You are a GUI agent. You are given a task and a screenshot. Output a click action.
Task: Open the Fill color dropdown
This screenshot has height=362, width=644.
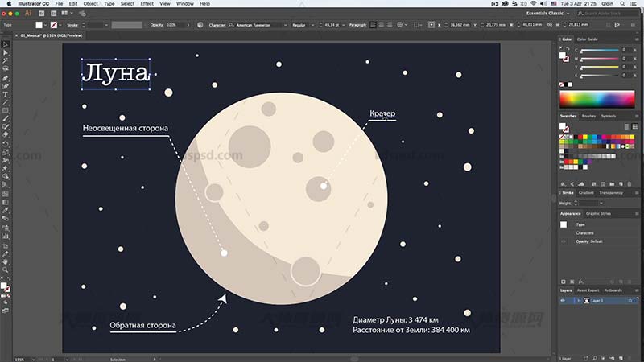tap(45, 25)
